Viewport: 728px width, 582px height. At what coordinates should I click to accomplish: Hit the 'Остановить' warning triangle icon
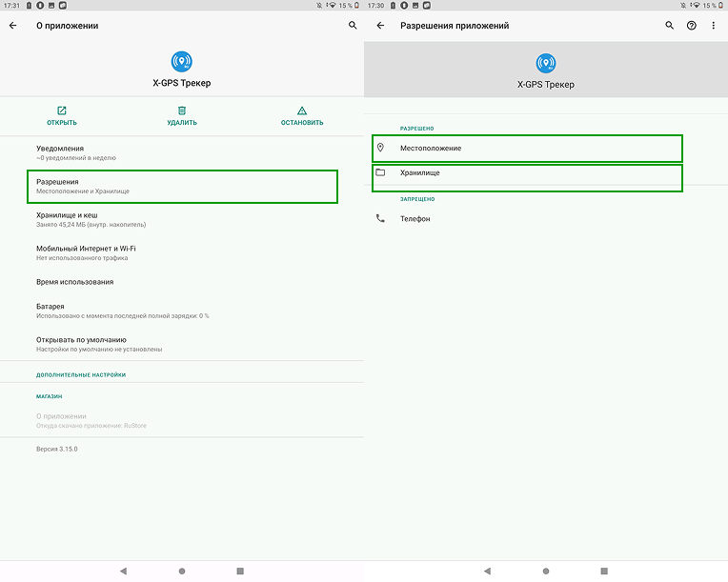pos(302,111)
